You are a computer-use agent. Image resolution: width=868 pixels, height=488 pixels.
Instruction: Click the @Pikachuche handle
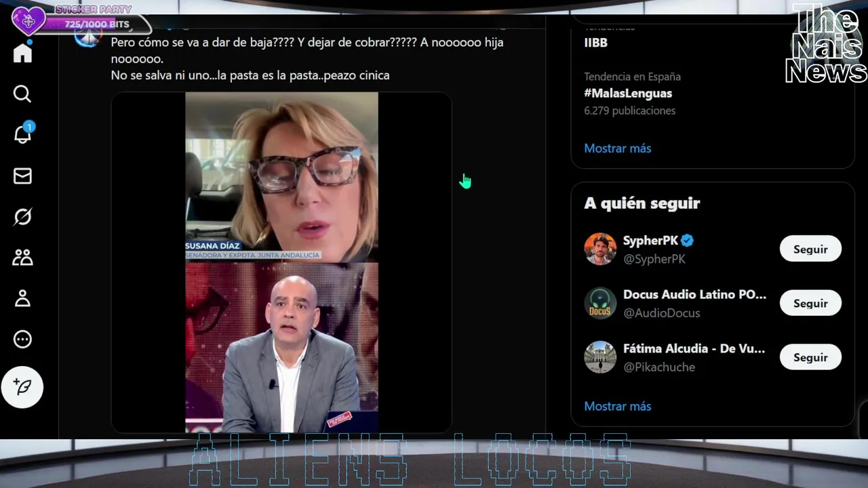pyautogui.click(x=659, y=367)
